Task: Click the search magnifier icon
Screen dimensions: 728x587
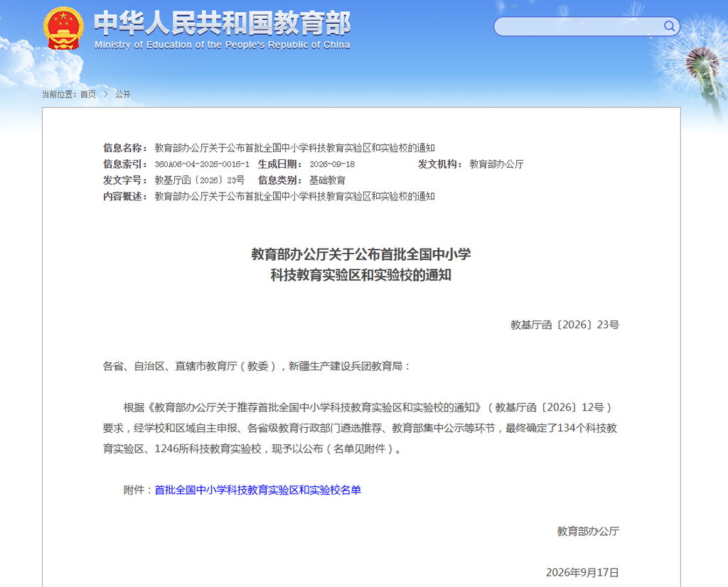Action: [669, 26]
